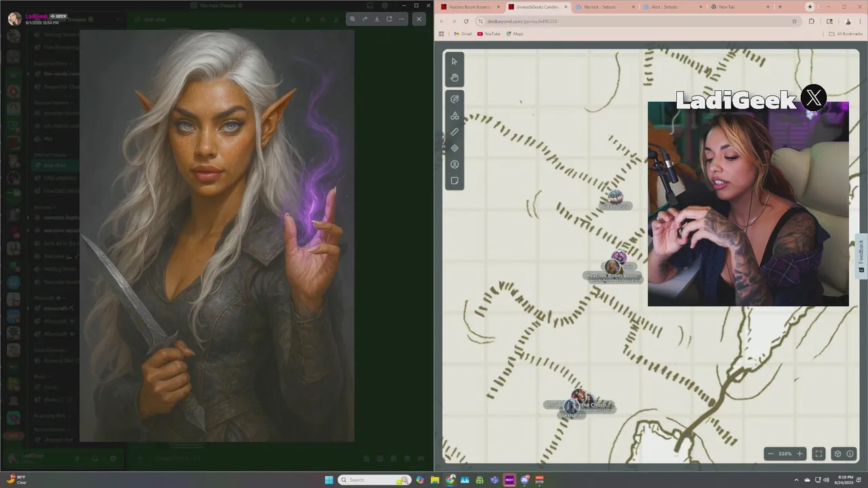Close the Warlock - 5etools tab
Viewport: 868px width, 488px height.
[x=633, y=7]
